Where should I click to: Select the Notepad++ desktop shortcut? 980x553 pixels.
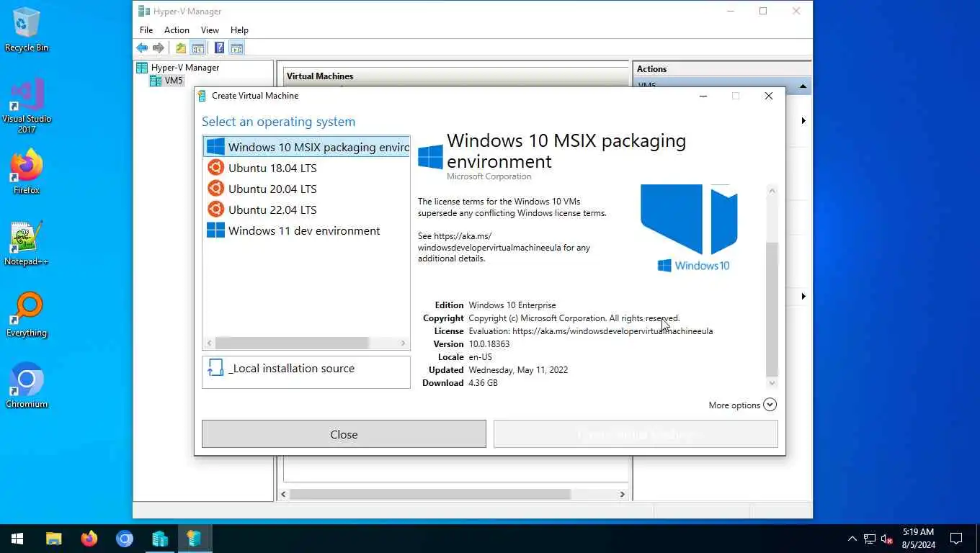click(27, 243)
